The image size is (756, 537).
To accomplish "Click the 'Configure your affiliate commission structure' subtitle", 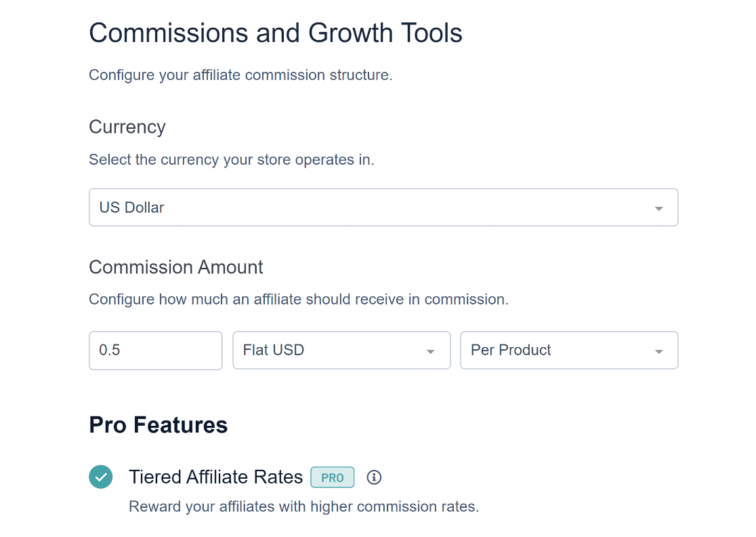I will [240, 75].
